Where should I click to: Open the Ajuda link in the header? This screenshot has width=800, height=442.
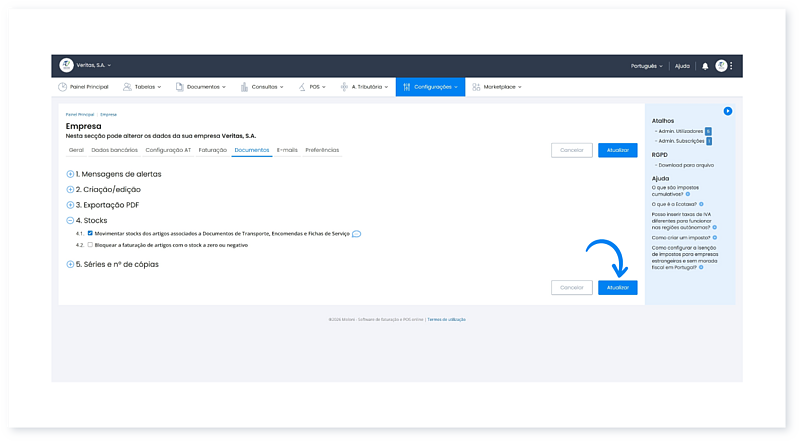click(x=682, y=66)
